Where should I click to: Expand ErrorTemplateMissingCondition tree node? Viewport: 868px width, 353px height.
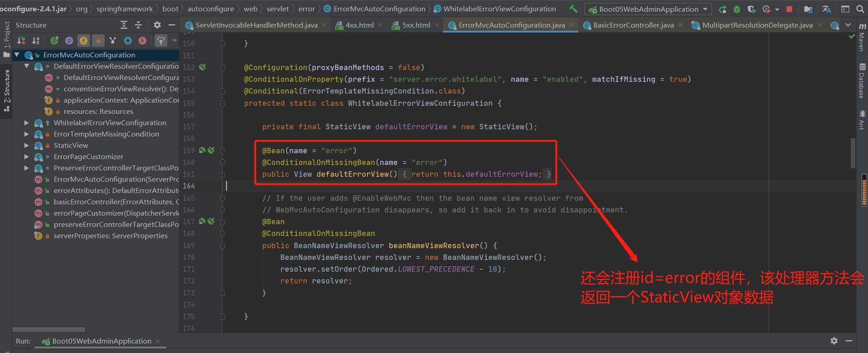coord(27,134)
